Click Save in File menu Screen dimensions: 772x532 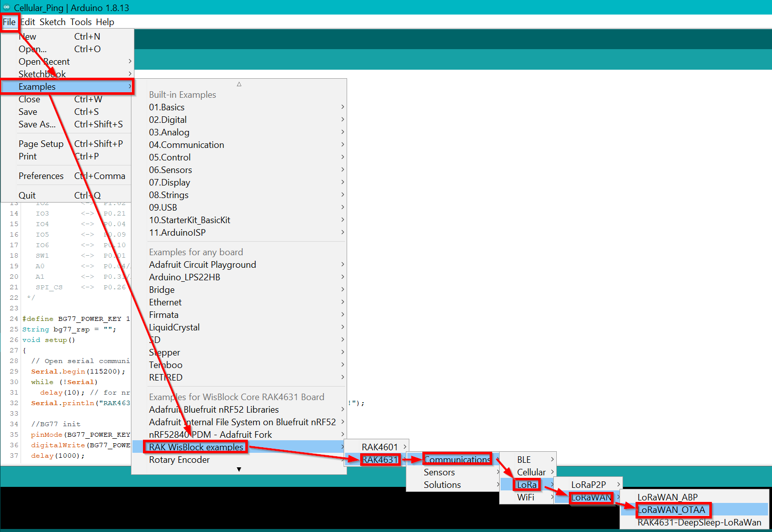pyautogui.click(x=67, y=112)
